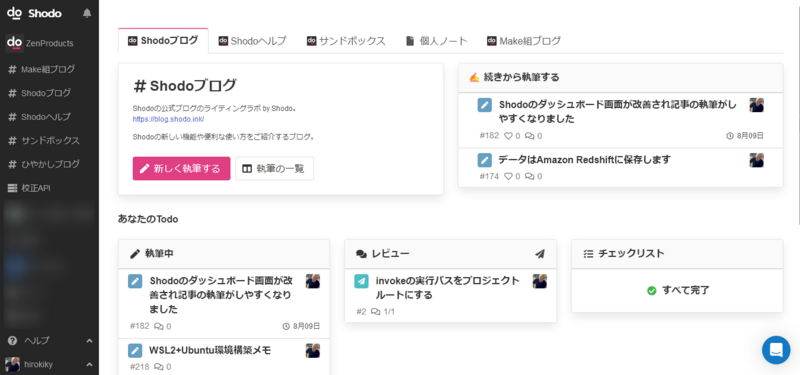Click author avatar on invoke review item
800x375 pixels.
tap(540, 281)
